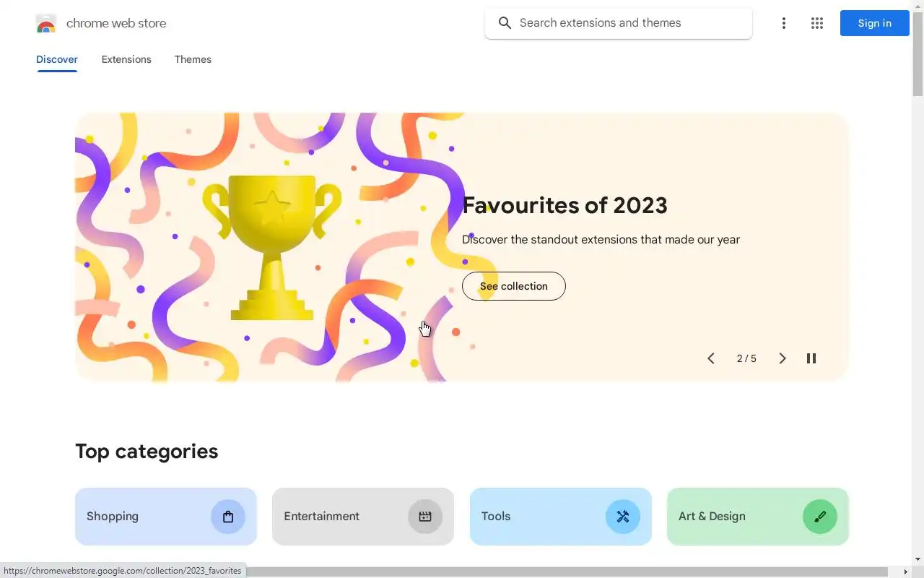Click the Tools wrench icon

click(x=622, y=517)
